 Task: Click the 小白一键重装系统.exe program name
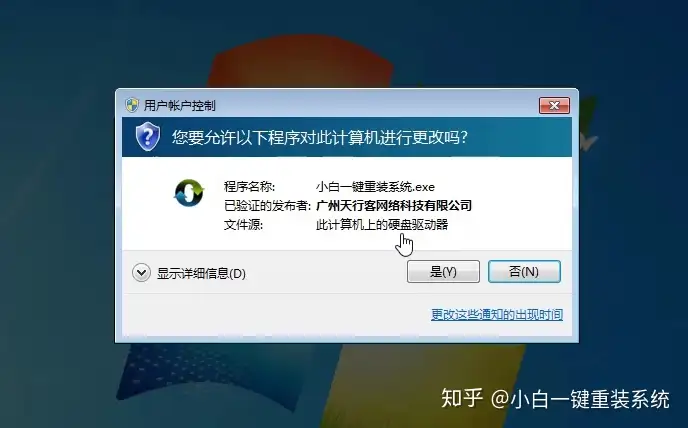(x=375, y=187)
